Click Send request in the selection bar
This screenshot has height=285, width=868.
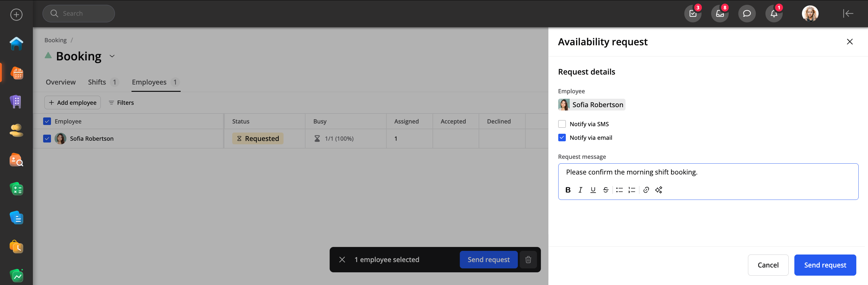click(489, 259)
